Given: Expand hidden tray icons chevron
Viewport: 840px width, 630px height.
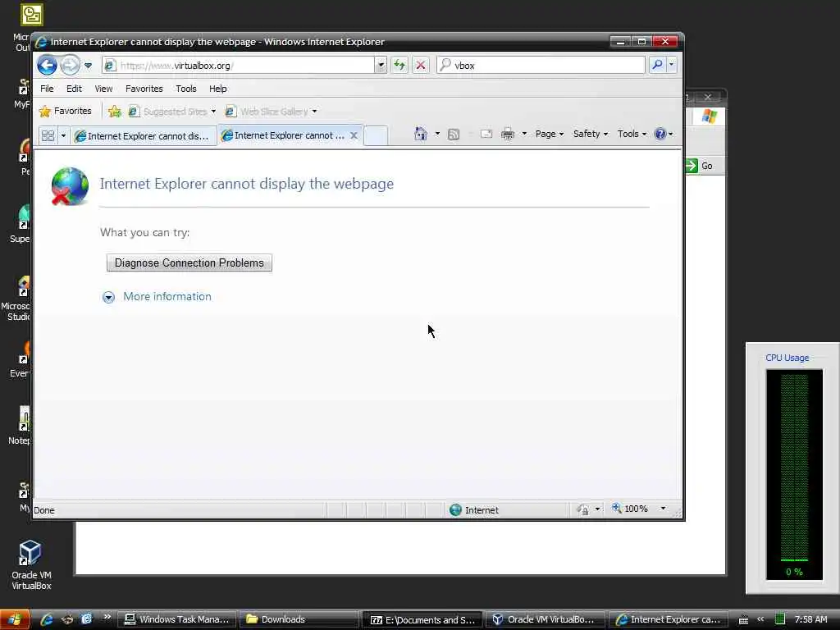Looking at the screenshot, I should (x=760, y=619).
